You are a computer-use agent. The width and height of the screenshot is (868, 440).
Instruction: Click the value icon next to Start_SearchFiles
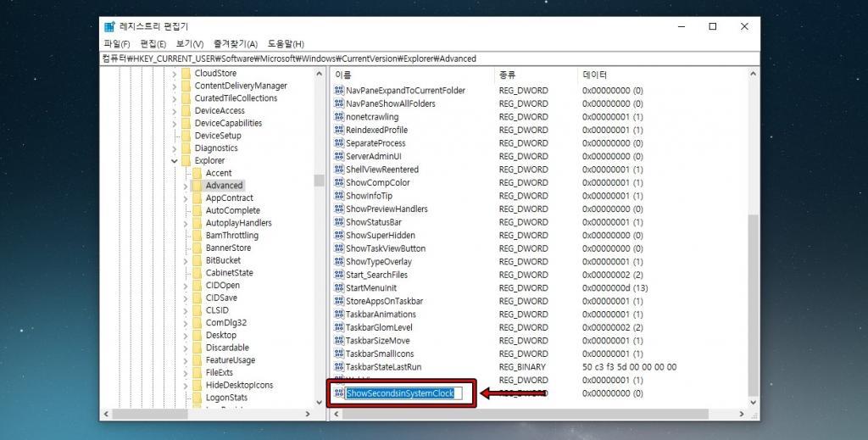pyautogui.click(x=339, y=275)
